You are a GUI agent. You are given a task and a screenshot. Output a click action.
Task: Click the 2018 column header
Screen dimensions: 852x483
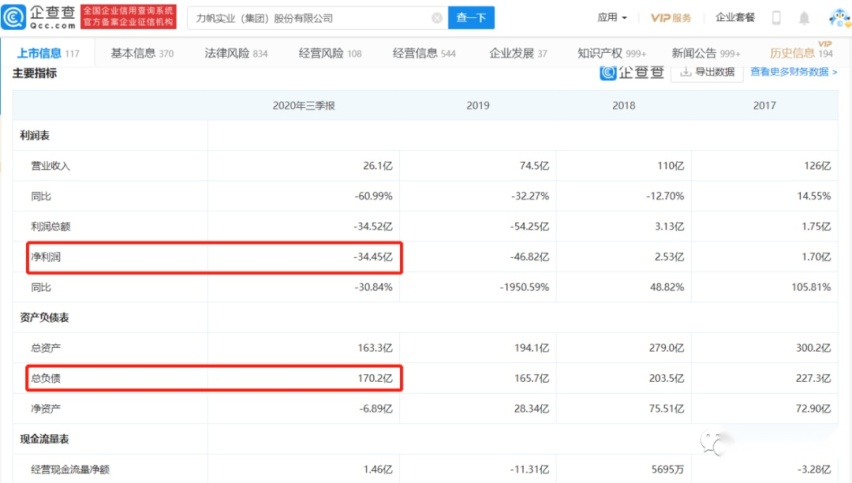(623, 105)
